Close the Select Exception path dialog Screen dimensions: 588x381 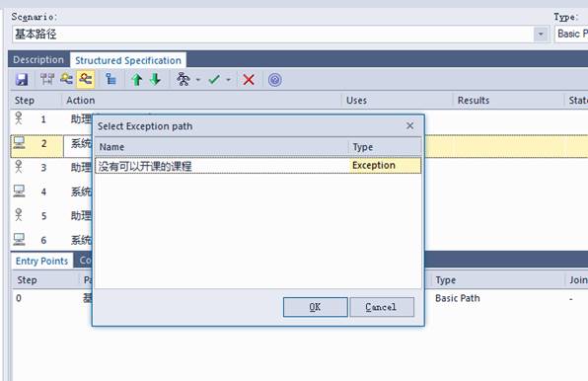coord(410,125)
